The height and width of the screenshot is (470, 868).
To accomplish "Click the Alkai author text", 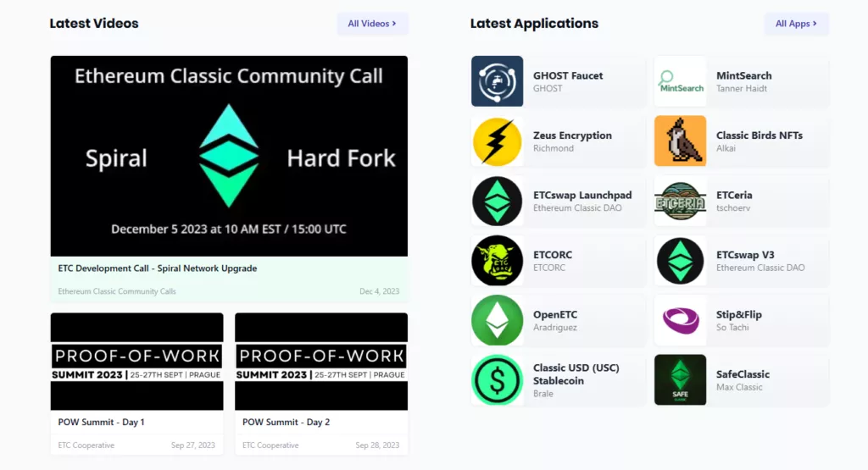I will tap(726, 148).
